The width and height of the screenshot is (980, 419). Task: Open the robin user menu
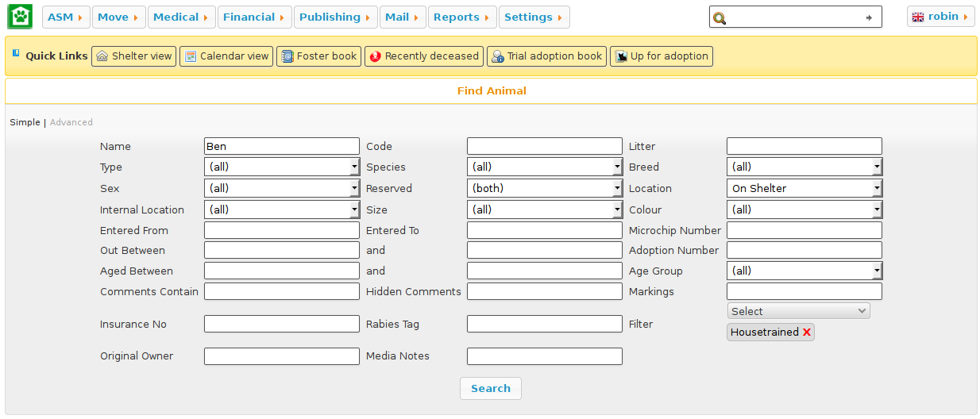940,17
